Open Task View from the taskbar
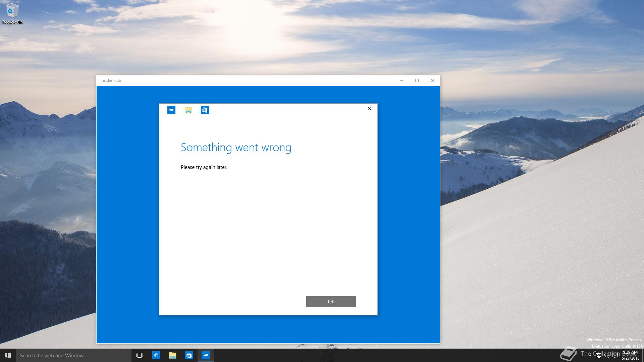The image size is (644, 362). (140, 355)
